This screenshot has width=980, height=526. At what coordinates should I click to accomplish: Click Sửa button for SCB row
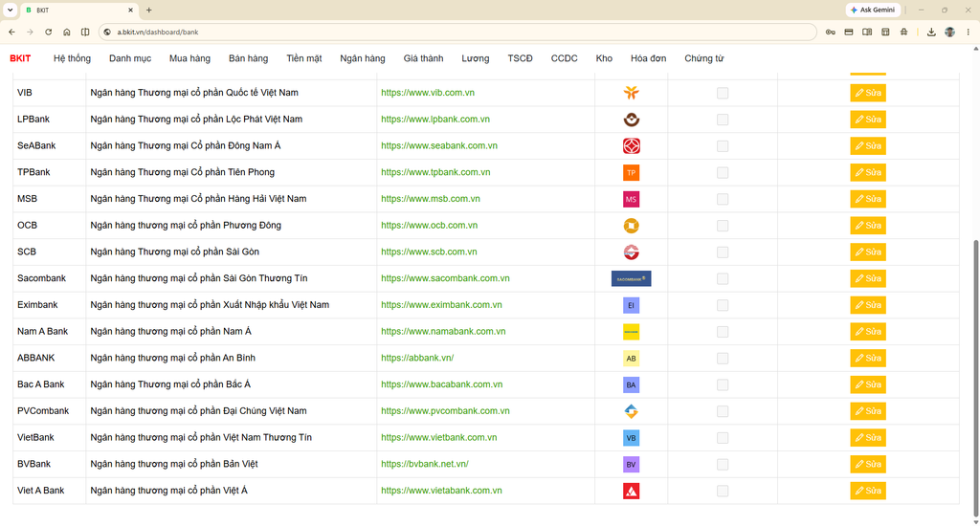tap(867, 252)
